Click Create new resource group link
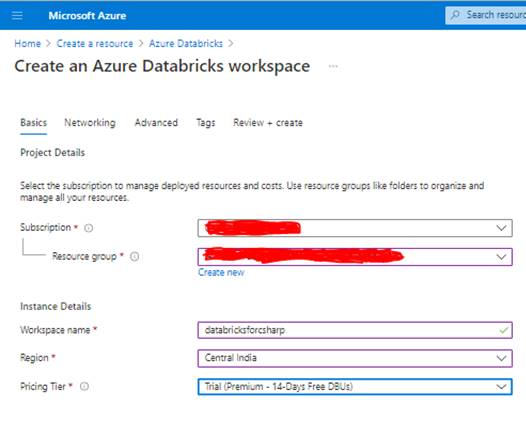 point(221,272)
